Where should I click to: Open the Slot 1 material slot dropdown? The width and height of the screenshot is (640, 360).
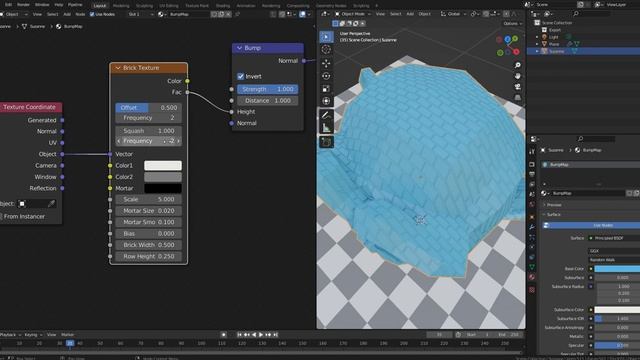click(140, 14)
